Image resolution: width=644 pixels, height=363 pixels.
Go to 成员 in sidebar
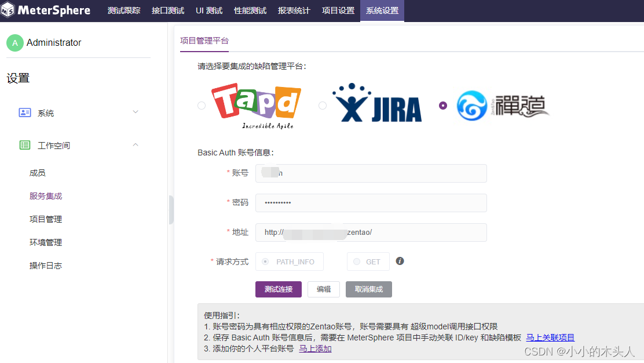pyautogui.click(x=38, y=173)
